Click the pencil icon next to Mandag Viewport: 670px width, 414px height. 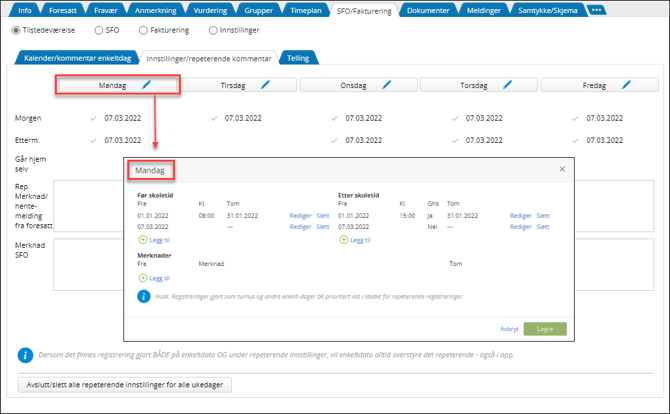tap(146, 85)
